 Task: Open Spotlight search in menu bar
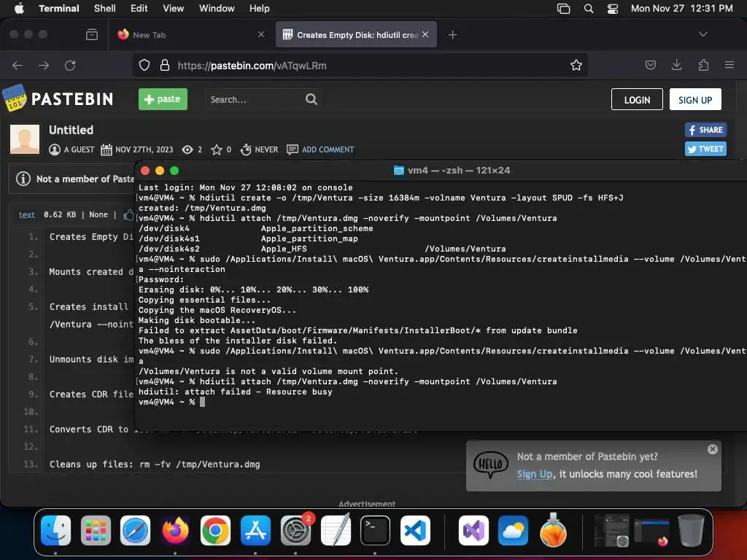pyautogui.click(x=589, y=8)
